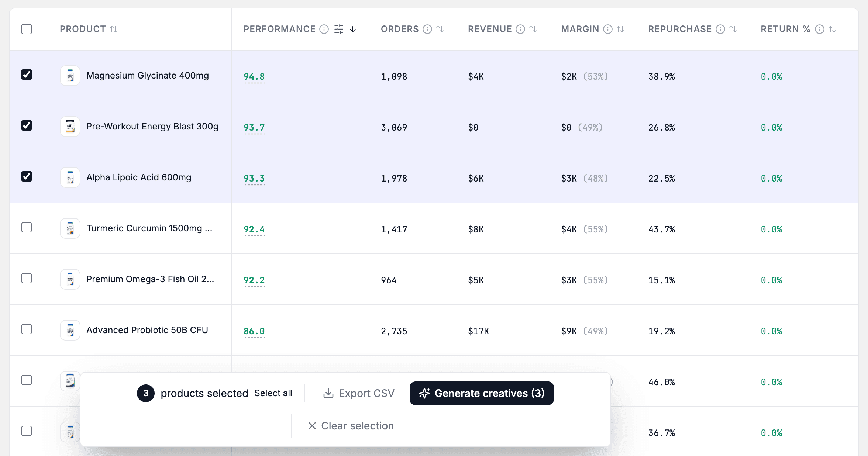Check Premium Omega-3 Fish Oil row
868x456 pixels.
pos(27,279)
